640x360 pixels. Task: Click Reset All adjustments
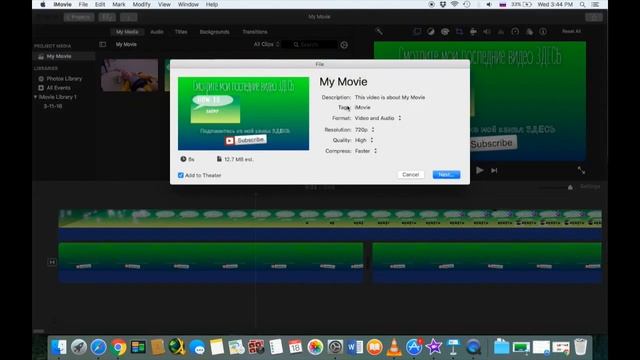(571, 31)
